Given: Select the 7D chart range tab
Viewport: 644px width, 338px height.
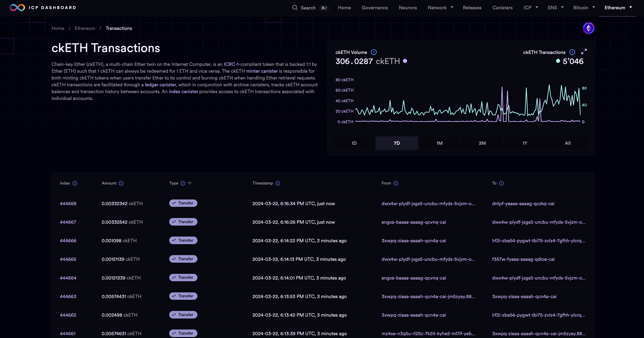Looking at the screenshot, I should pyautogui.click(x=397, y=143).
